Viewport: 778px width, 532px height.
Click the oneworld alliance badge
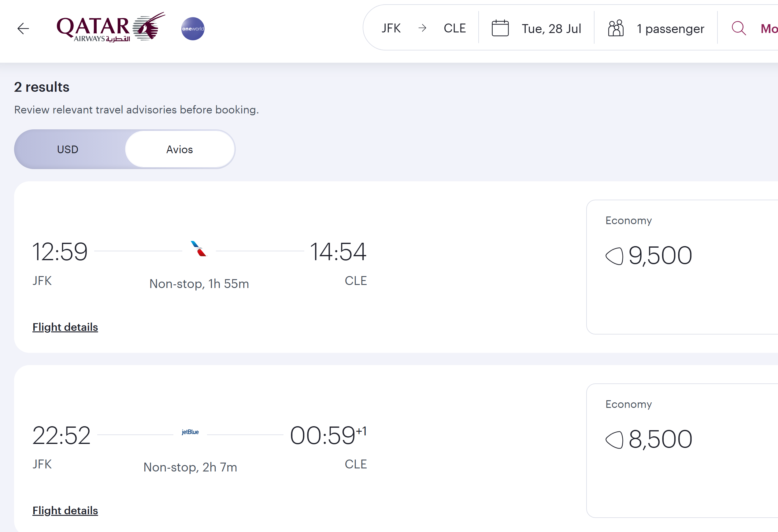coord(193,29)
